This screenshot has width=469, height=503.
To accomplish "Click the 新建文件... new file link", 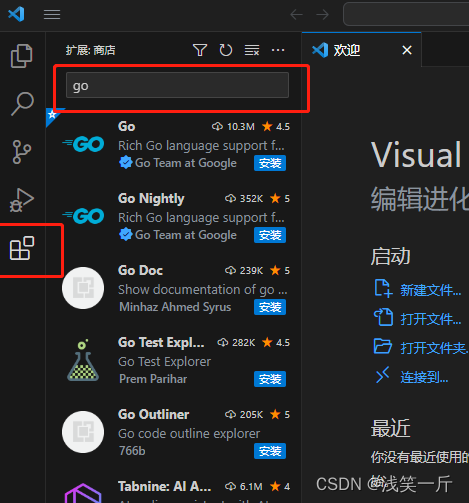I will tap(430, 290).
